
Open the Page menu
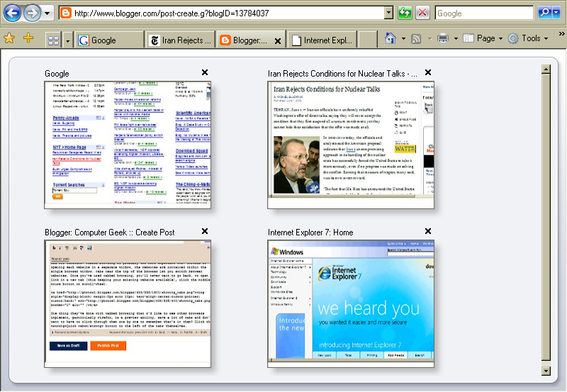(x=483, y=38)
